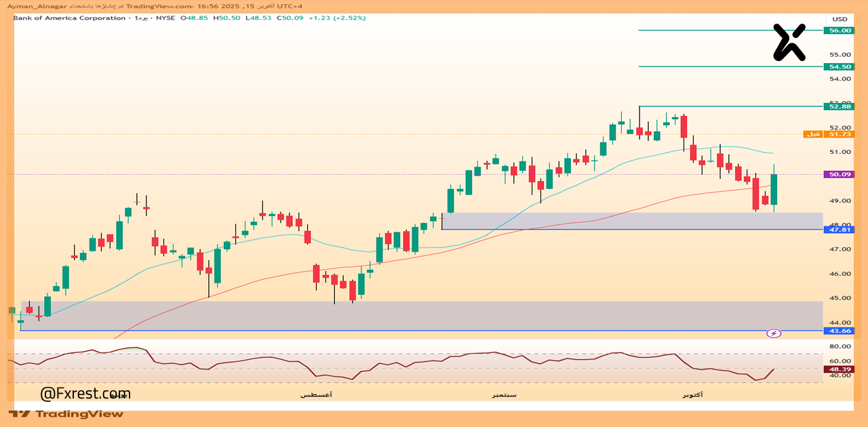Select the 54.50 price level label
This screenshot has height=427, width=868.
pos(838,66)
